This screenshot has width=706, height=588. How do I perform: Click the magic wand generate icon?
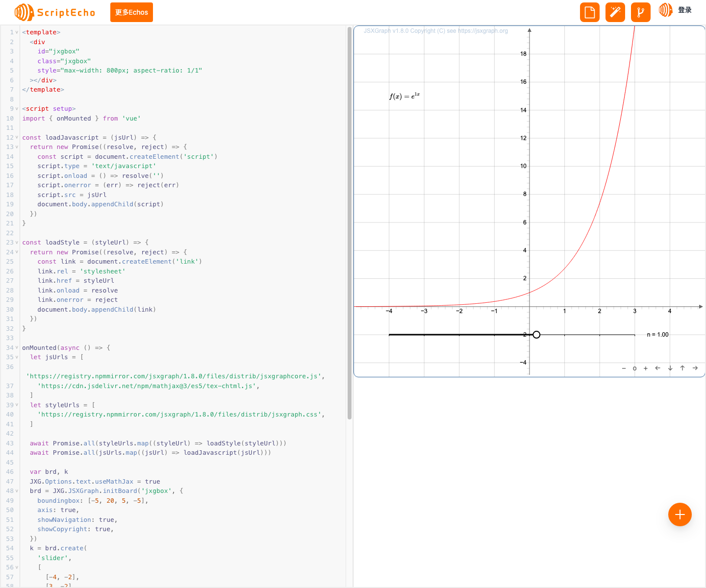[x=615, y=12]
